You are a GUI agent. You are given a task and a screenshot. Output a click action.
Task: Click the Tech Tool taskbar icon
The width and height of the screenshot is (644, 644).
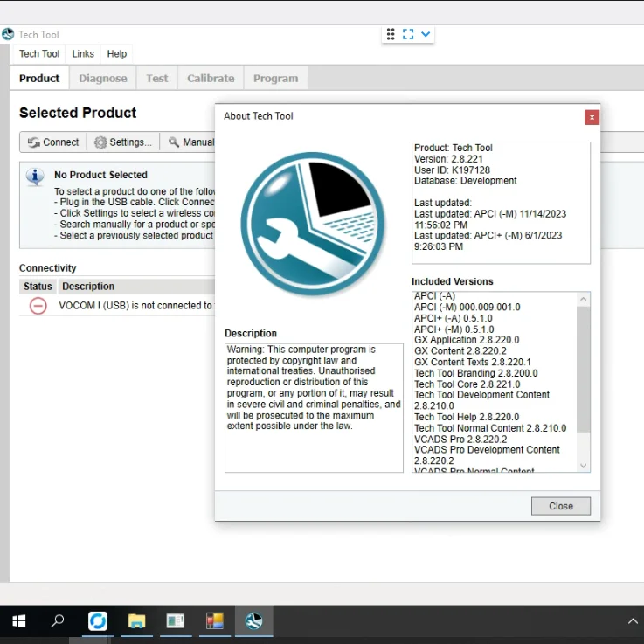click(x=253, y=621)
